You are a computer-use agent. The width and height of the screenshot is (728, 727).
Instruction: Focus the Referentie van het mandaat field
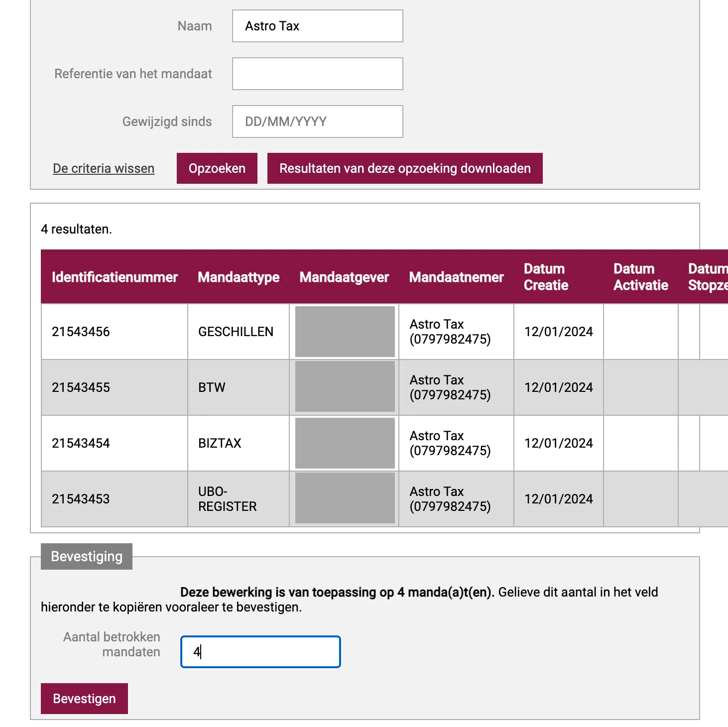click(x=317, y=74)
